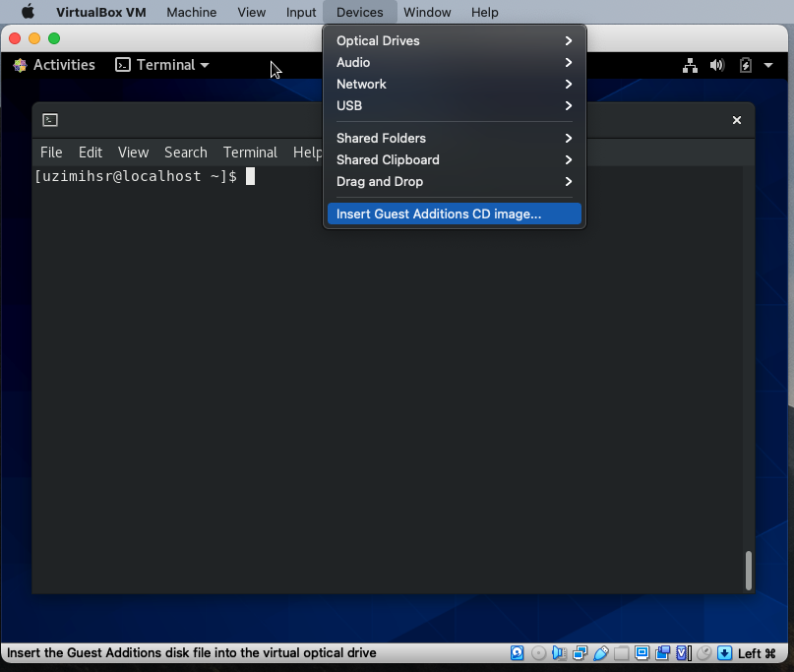Click the yellow minimize window button

coord(34,38)
